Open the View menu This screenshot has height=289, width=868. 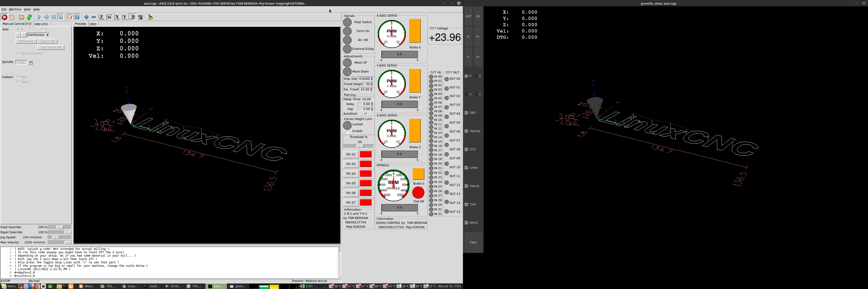click(27, 9)
